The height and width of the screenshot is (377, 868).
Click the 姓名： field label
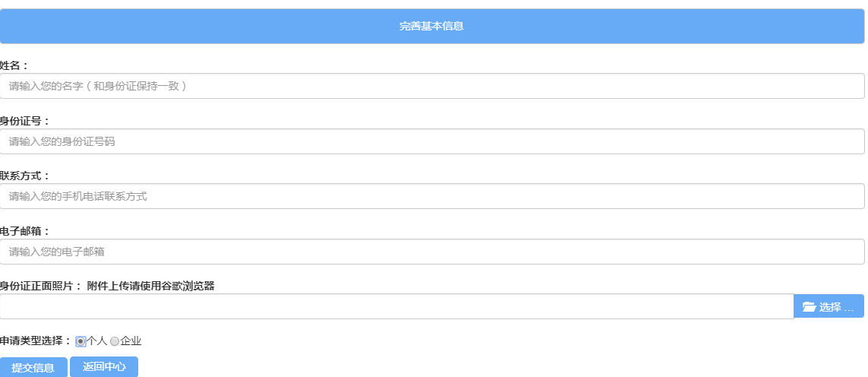14,66
